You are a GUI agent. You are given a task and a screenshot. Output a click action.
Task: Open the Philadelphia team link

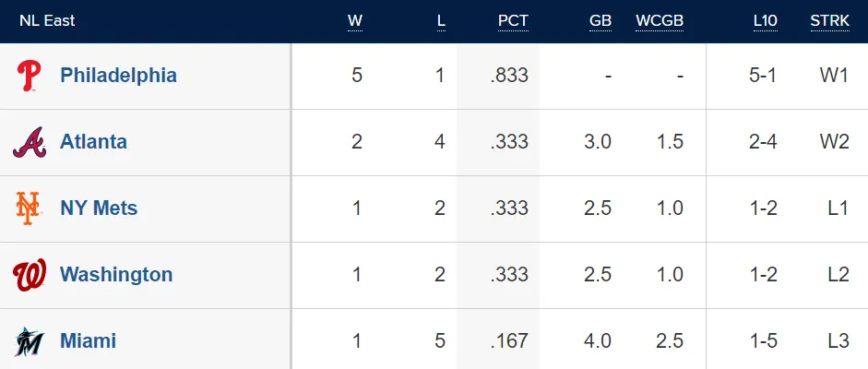(x=118, y=76)
